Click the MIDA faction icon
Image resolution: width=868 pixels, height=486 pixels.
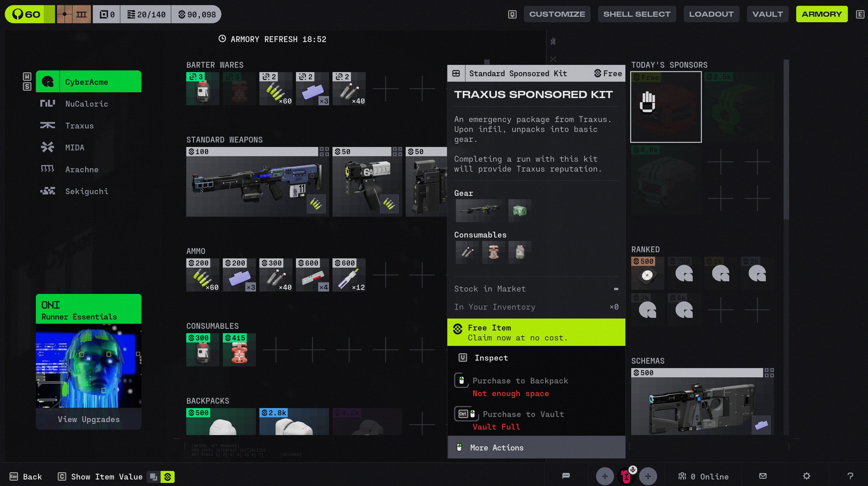click(48, 147)
